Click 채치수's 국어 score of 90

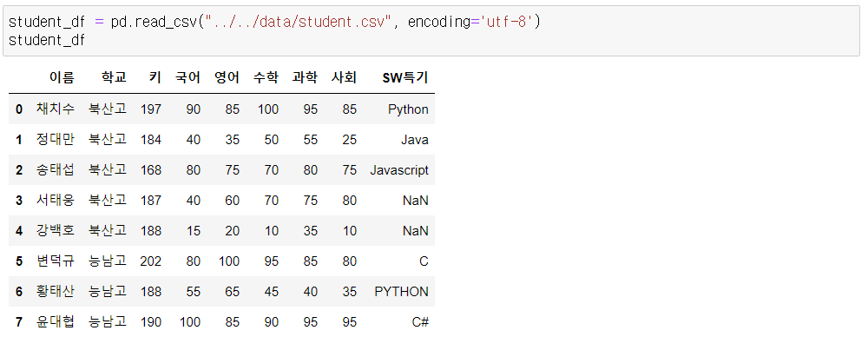(x=194, y=109)
